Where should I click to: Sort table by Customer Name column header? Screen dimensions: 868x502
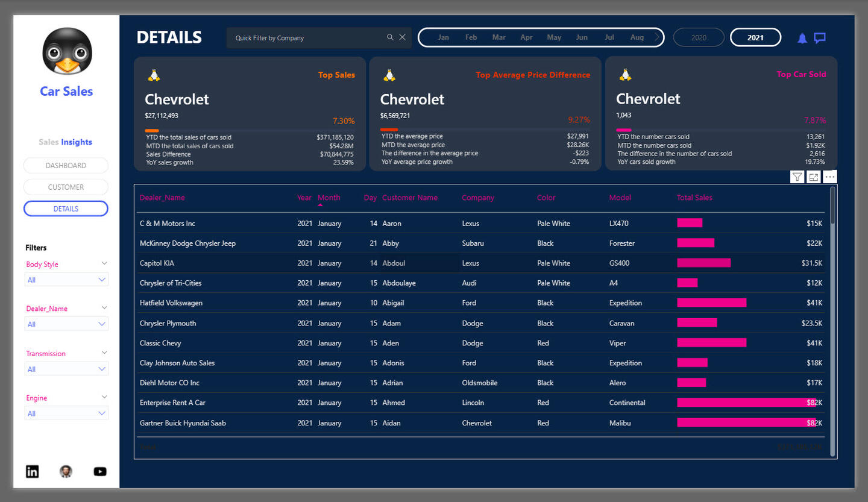410,198
